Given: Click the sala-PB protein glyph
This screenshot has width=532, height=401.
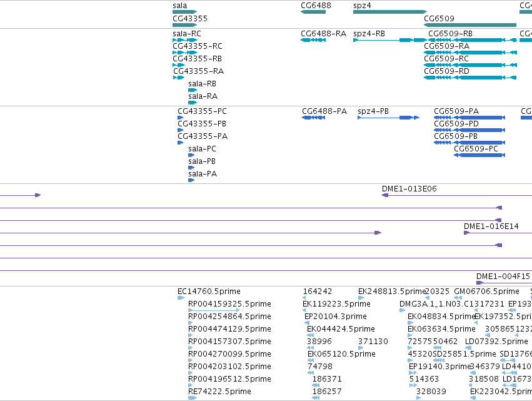Looking at the screenshot, I should (191, 168).
